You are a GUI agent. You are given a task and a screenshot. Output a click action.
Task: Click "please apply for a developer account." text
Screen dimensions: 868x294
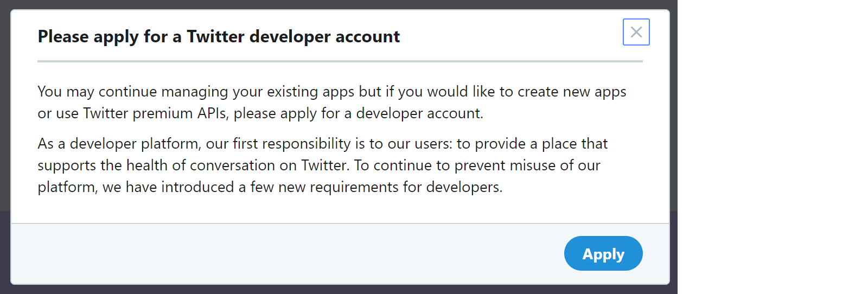(x=358, y=113)
